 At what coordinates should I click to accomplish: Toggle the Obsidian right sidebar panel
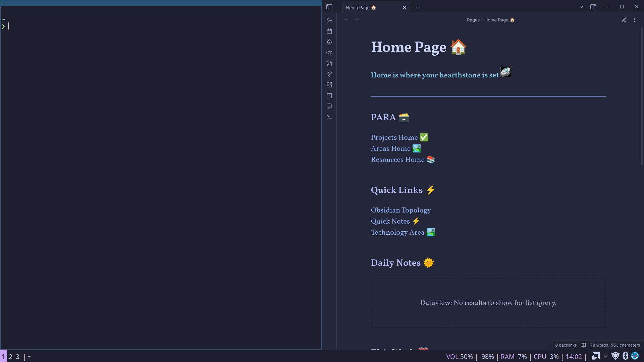(x=593, y=7)
